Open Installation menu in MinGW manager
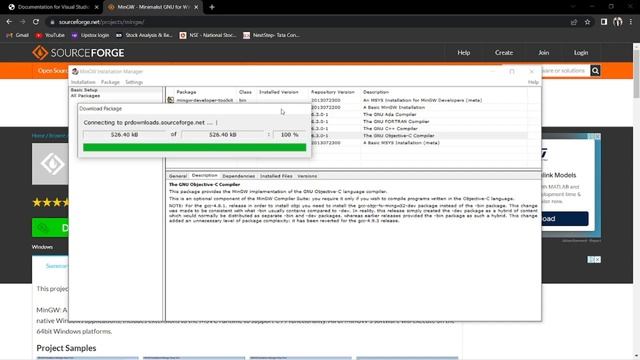This screenshot has width=640, height=360. tap(83, 82)
